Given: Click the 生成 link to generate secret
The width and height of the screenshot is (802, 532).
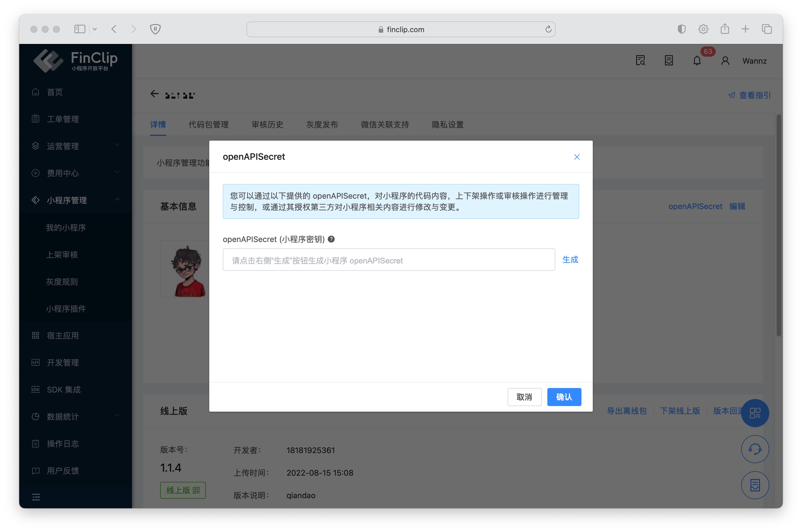Looking at the screenshot, I should click(x=570, y=260).
